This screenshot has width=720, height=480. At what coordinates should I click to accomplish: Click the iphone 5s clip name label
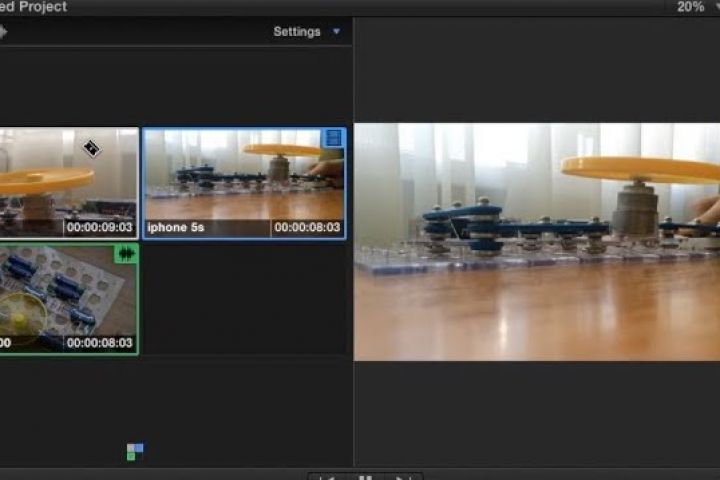(176, 227)
